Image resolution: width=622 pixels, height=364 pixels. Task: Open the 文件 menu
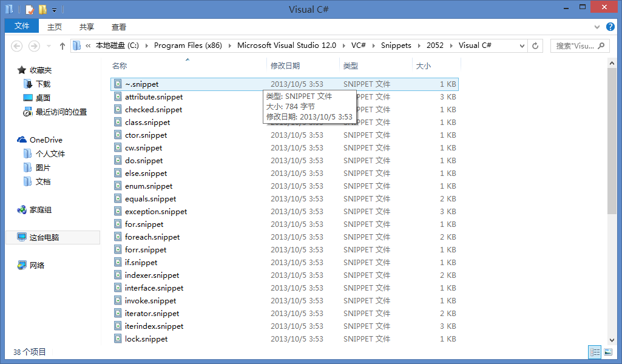click(x=22, y=26)
